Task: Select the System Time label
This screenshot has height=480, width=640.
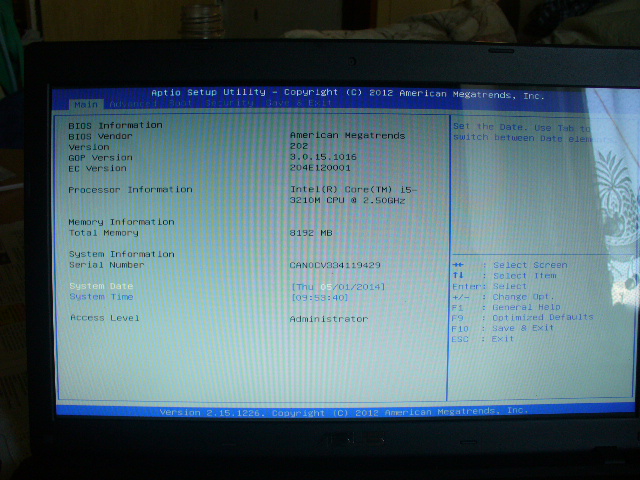Action: click(x=101, y=297)
